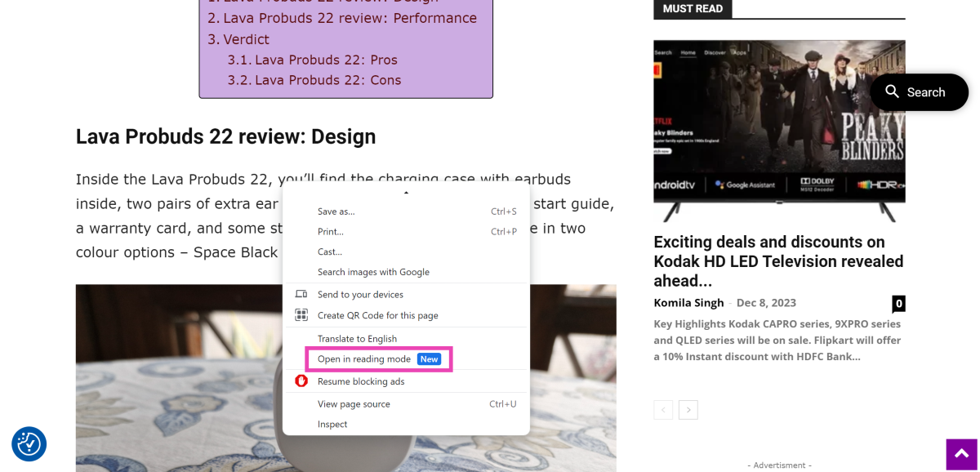This screenshot has width=980, height=472.
Task: Open 'Lava Probuds 22: Pros' link
Action: (x=326, y=60)
